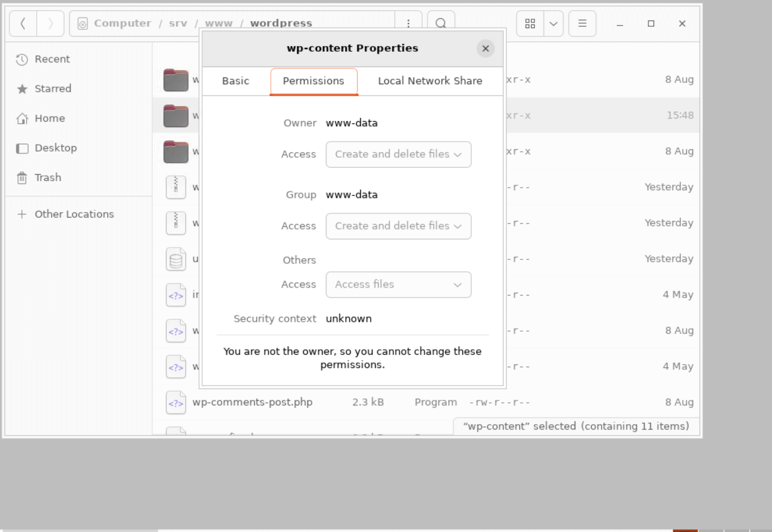
Task: Select the Permissions tab
Action: coord(314,82)
